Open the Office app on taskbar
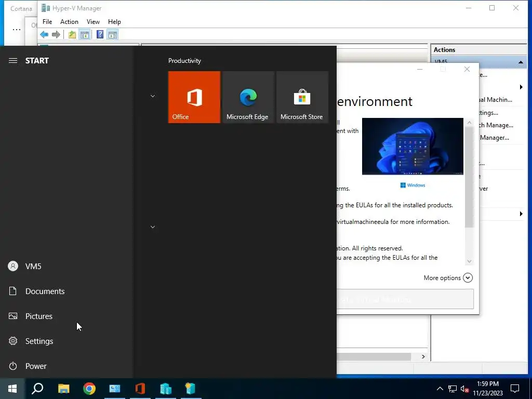This screenshot has height=399, width=532. (x=140, y=389)
